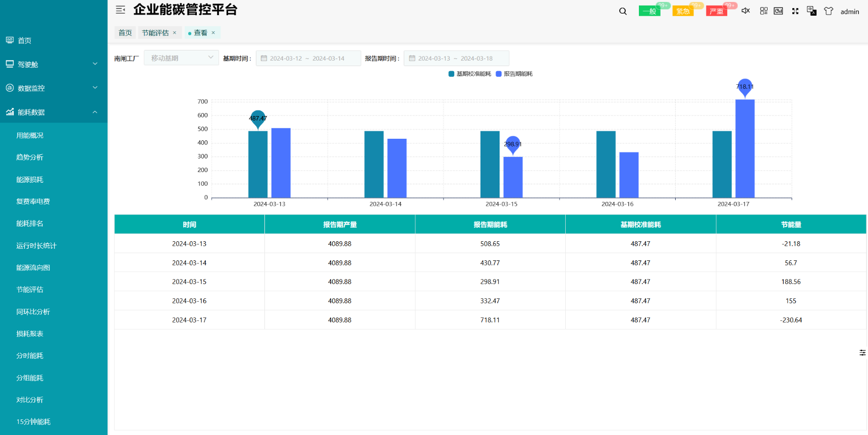
Task: Close the 查看 tab
Action: [213, 33]
